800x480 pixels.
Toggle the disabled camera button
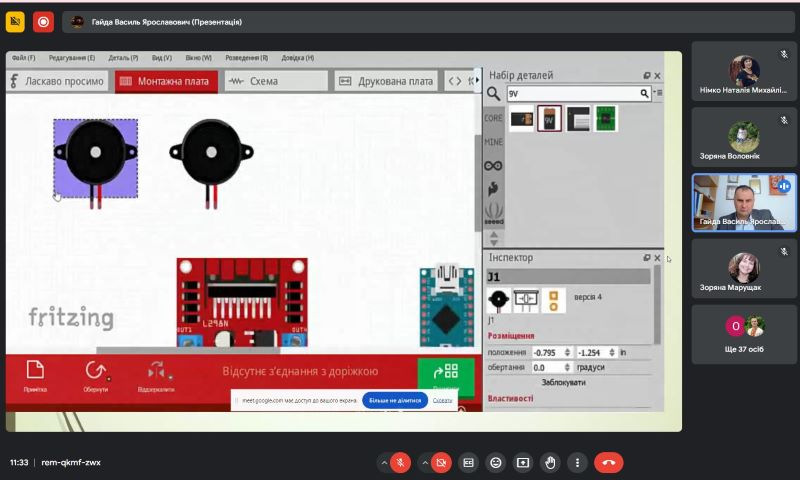pos(441,463)
